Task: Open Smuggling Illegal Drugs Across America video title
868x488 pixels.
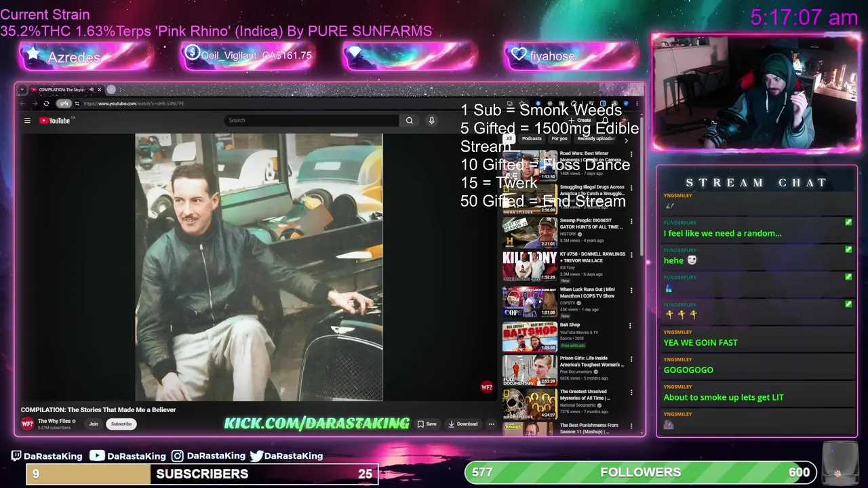Action: [x=592, y=190]
